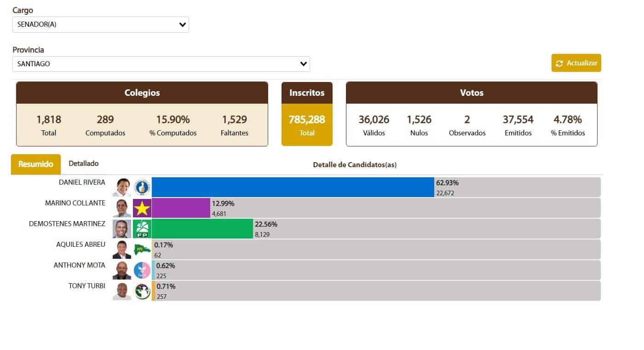Click Aquiles Abreu's green map party logo

142,250
